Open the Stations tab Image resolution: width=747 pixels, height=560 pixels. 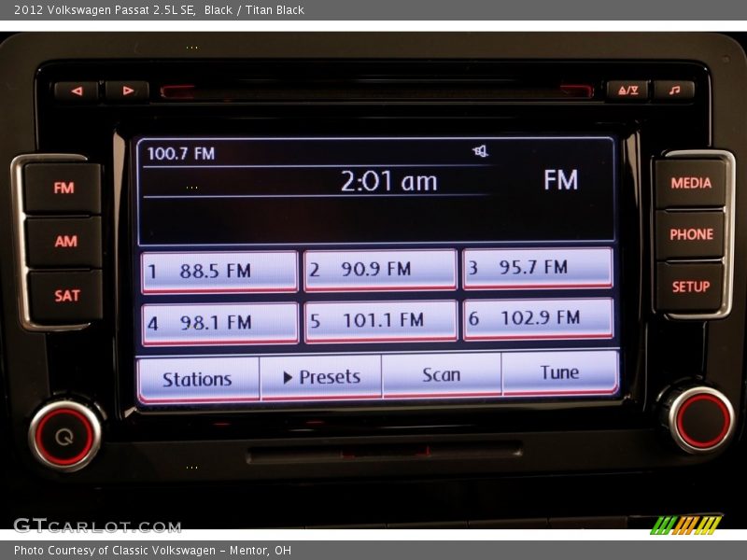point(196,378)
